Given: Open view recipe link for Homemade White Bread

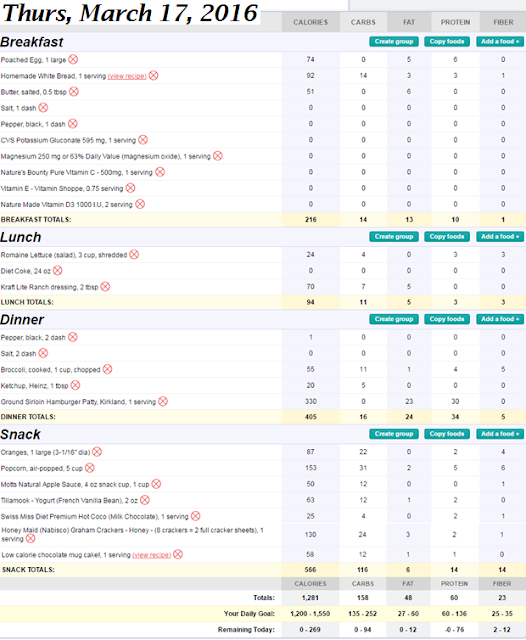Looking at the screenshot, I should (127, 76).
